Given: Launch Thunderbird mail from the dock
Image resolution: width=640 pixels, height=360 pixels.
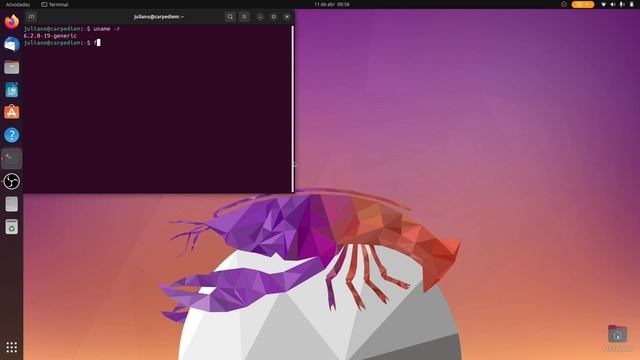Looking at the screenshot, I should pos(12,44).
